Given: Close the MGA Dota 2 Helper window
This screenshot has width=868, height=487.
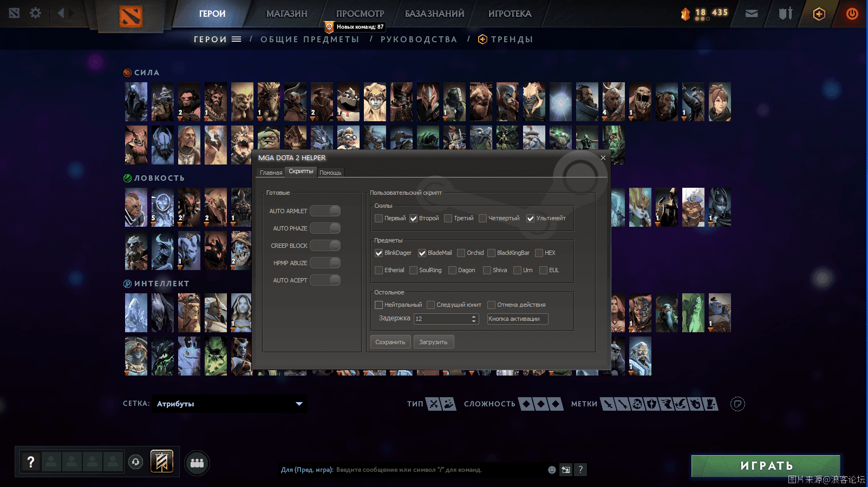Looking at the screenshot, I should [603, 158].
